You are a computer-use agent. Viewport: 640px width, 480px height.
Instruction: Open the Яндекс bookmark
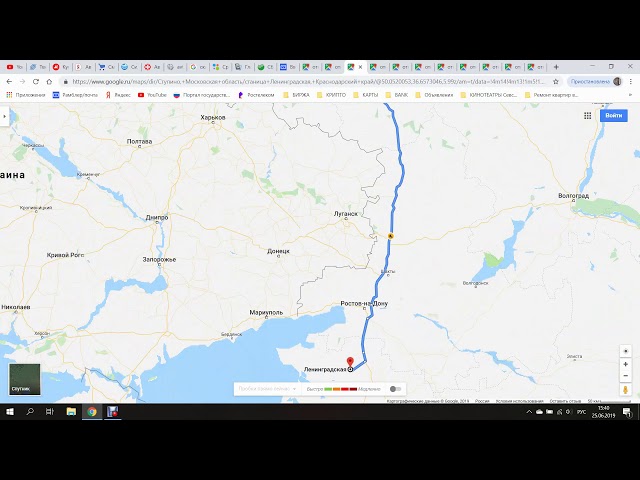(x=118, y=95)
